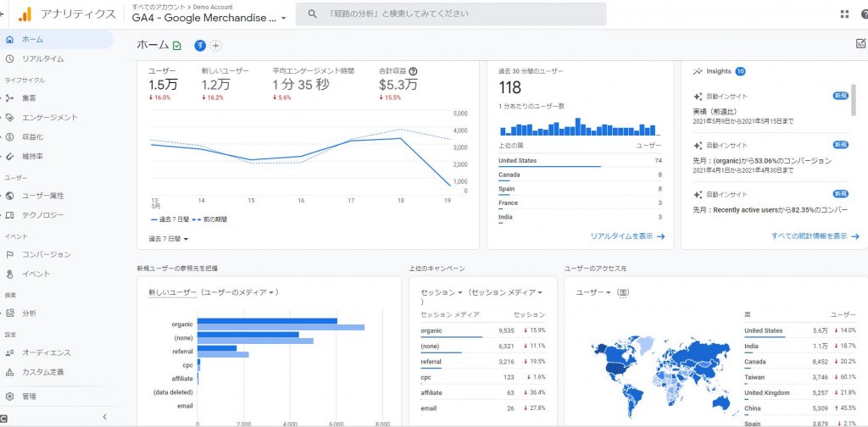This screenshot has width=868, height=427.
Task: Click the Analytics logo icon
Action: pyautogui.click(x=25, y=14)
